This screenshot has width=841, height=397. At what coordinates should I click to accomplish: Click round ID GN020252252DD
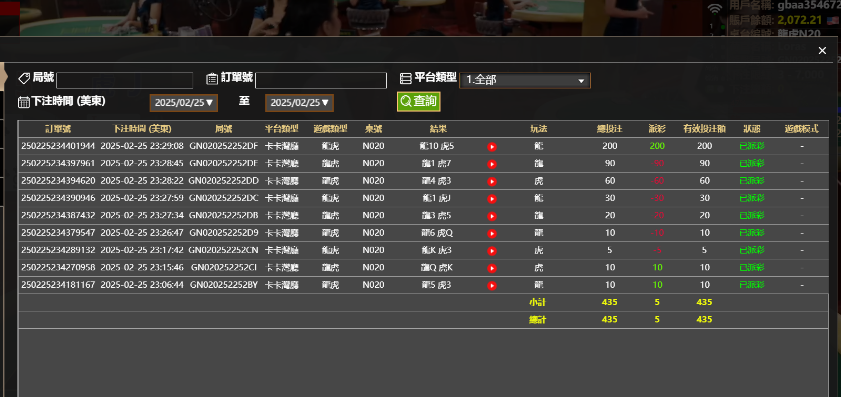224,181
